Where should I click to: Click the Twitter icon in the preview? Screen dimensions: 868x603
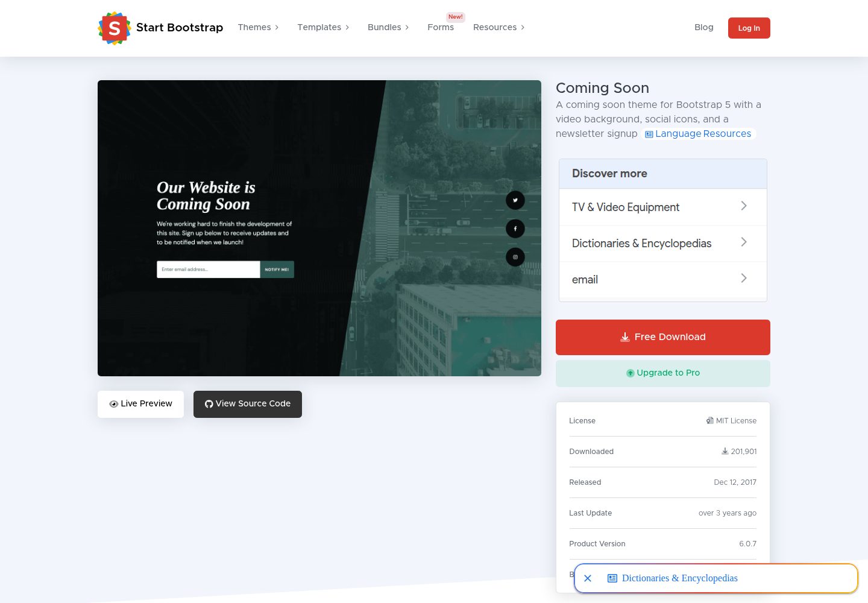coord(515,200)
